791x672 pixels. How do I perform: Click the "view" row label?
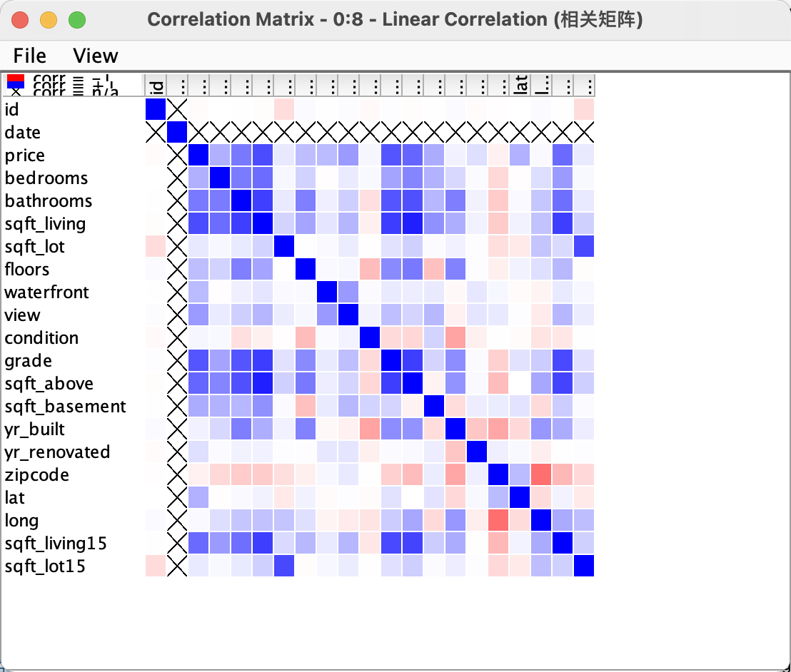coord(23,315)
